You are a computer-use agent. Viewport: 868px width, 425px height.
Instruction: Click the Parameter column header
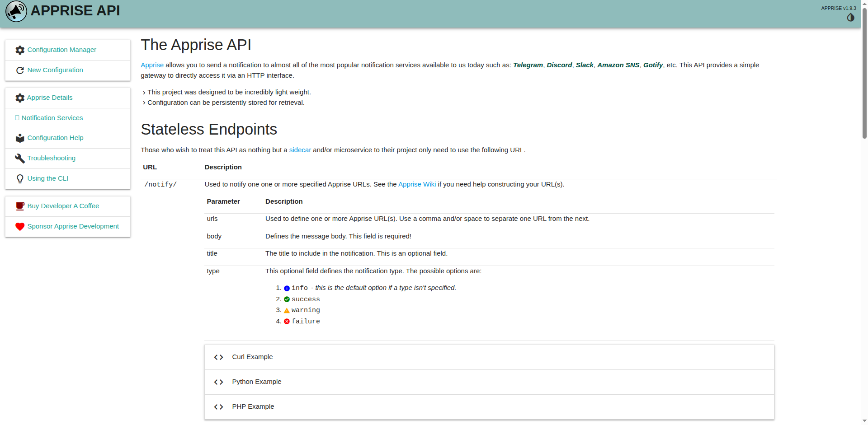click(223, 201)
